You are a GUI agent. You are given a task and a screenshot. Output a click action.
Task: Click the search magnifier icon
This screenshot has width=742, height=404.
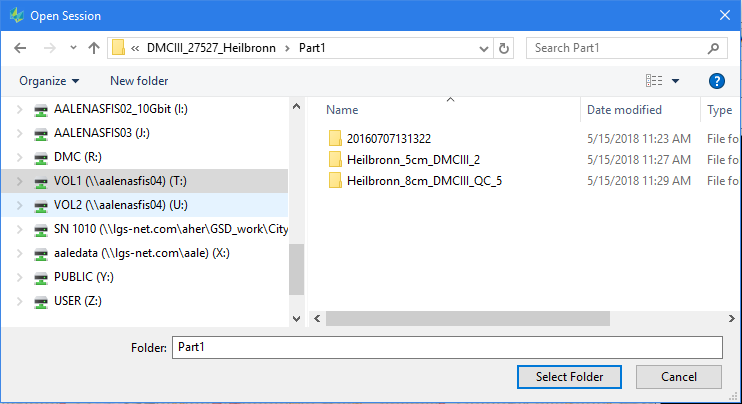coord(713,48)
